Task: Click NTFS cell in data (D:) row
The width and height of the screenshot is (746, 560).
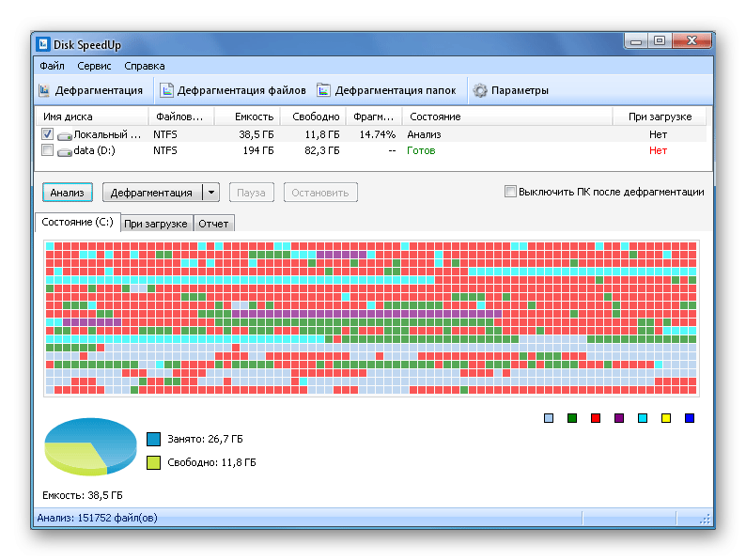Action: 165,151
